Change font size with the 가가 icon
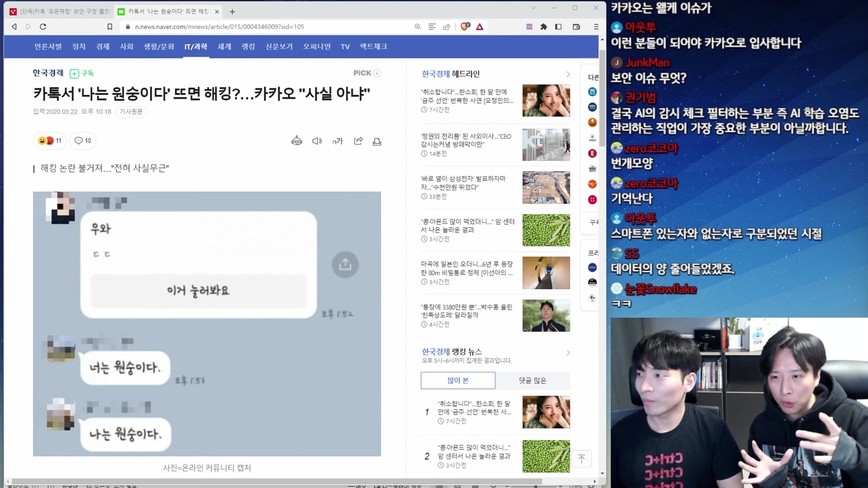Viewport: 868px width, 488px height. pyautogui.click(x=338, y=141)
